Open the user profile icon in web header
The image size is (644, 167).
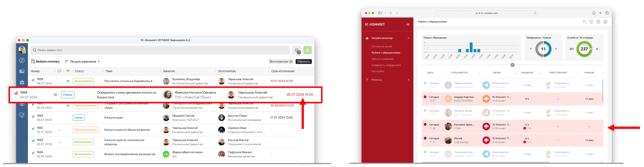tap(605, 22)
